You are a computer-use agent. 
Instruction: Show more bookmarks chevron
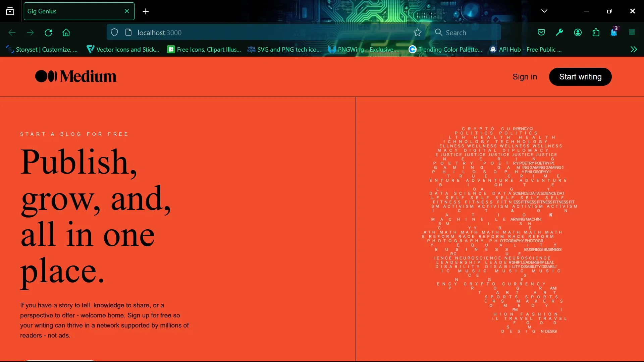(x=633, y=50)
